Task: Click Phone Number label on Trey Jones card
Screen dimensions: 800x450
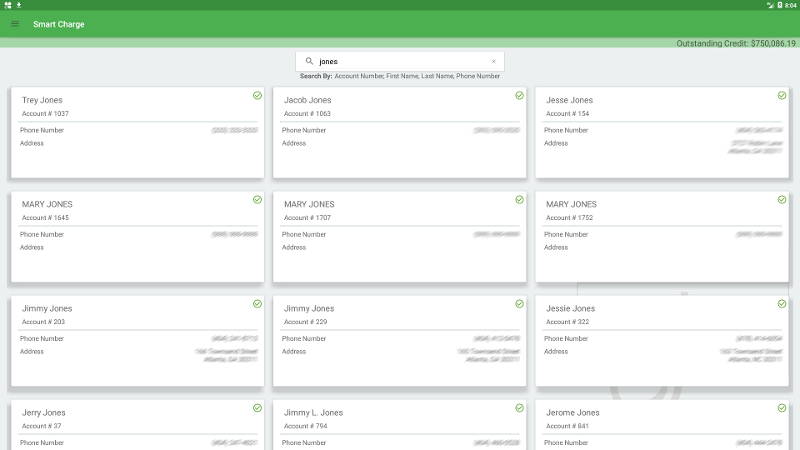Action: tap(42, 131)
